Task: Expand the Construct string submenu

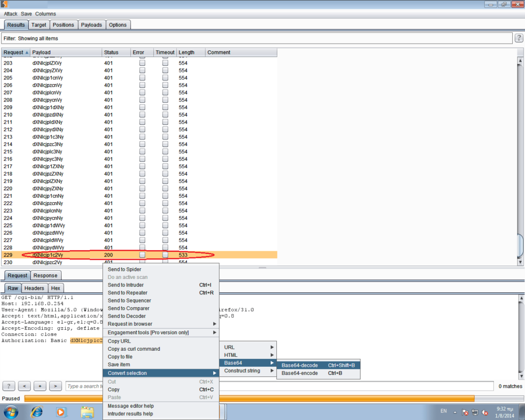Action: coord(248,371)
